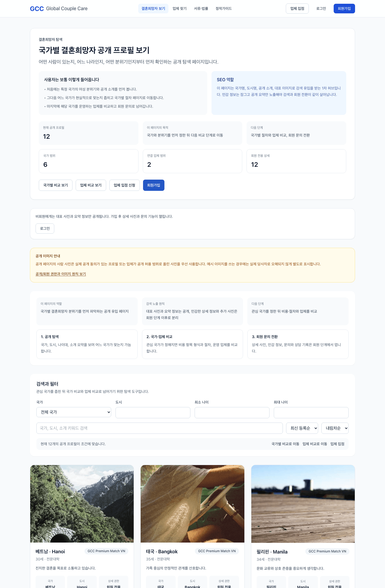Open the 공개/회원 권한과 이미지 원칙 보기 link

point(61,274)
